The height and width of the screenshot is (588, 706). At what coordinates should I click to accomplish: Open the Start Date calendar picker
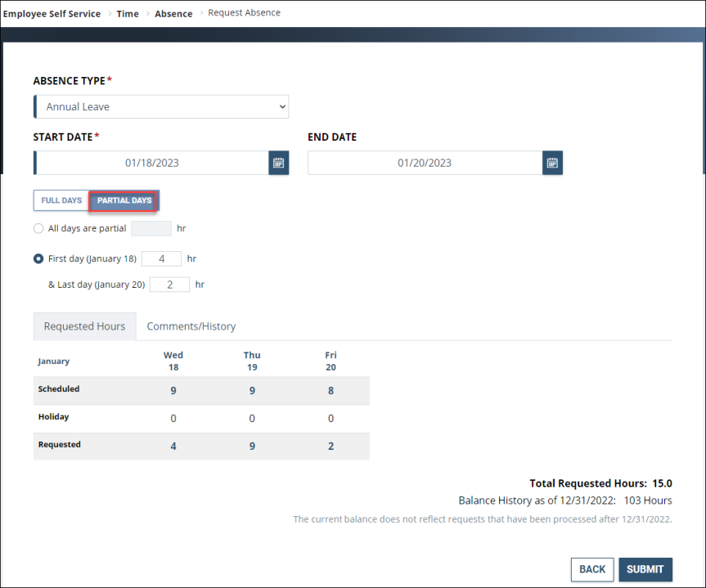pyautogui.click(x=278, y=163)
